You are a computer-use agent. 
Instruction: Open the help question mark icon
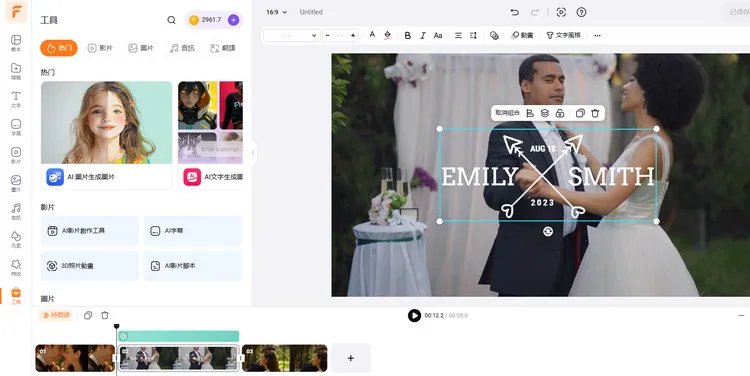581,12
